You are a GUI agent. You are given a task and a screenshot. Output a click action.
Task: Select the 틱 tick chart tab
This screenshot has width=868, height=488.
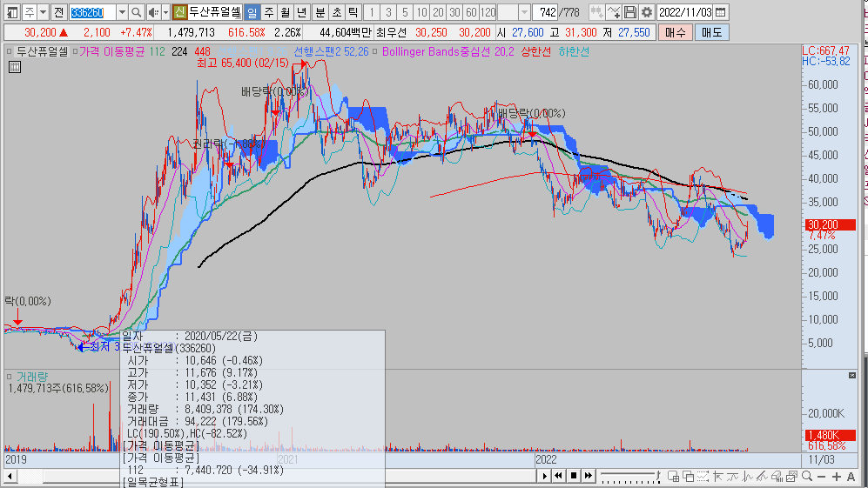tap(353, 11)
